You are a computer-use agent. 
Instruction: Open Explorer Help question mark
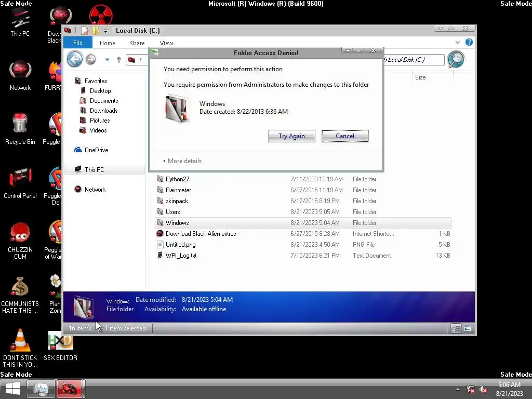469,42
